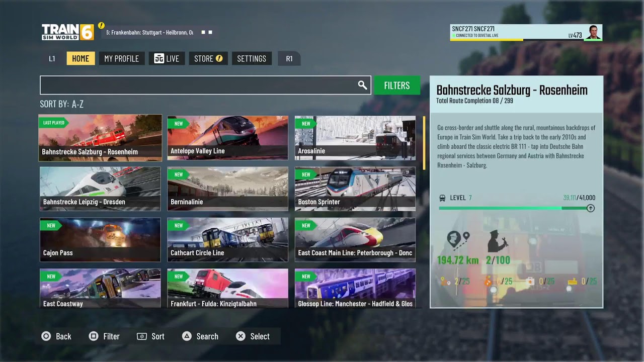Switch to the Live tab

point(167,58)
